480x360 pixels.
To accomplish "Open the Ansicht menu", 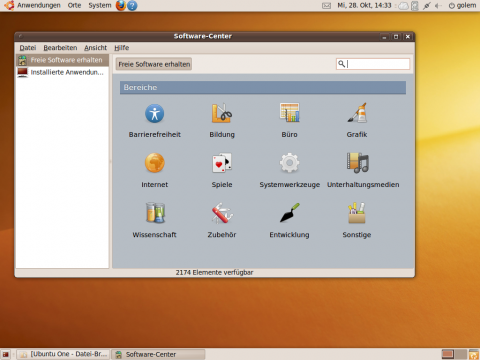I will (x=95, y=48).
